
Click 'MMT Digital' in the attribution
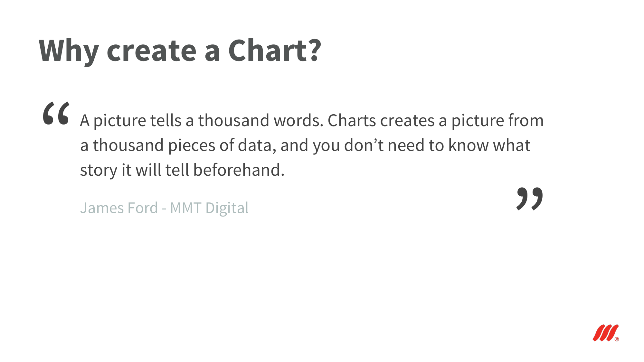click(x=209, y=208)
